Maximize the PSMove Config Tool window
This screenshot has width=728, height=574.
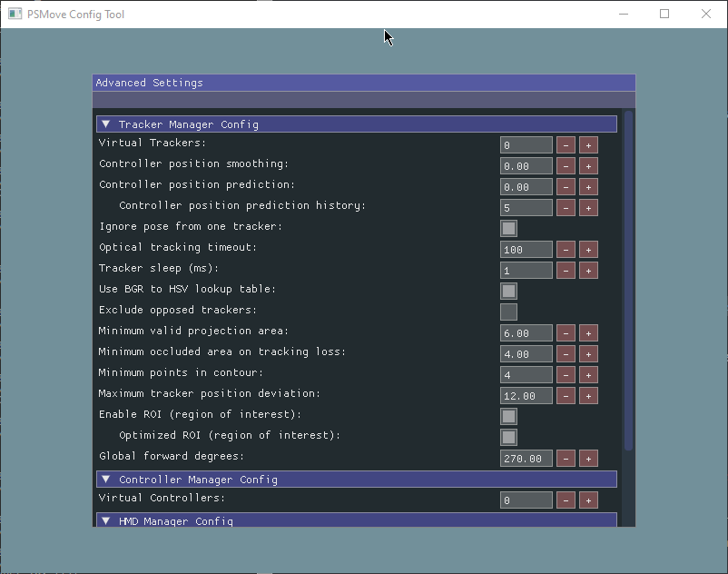pyautogui.click(x=664, y=14)
